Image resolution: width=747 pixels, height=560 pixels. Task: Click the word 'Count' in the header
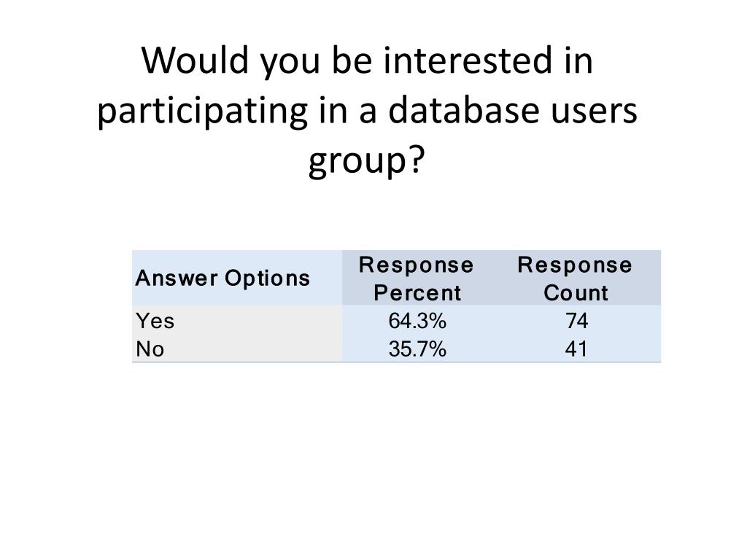point(576,293)
